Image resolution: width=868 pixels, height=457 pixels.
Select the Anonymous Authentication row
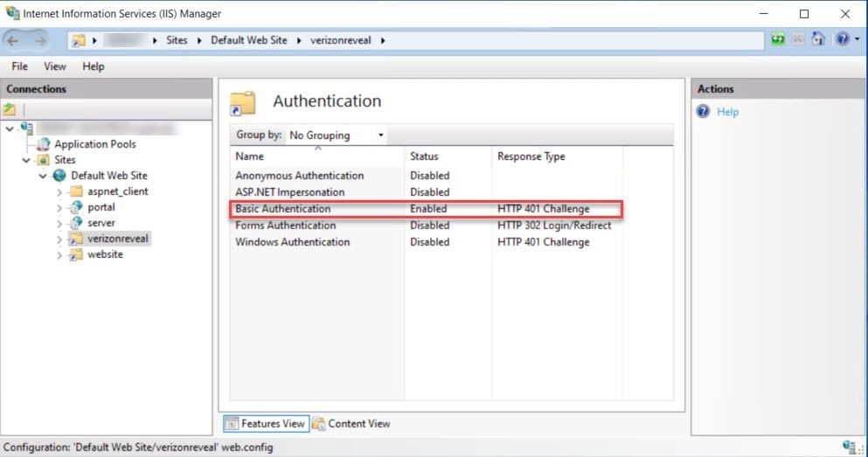tap(427, 176)
